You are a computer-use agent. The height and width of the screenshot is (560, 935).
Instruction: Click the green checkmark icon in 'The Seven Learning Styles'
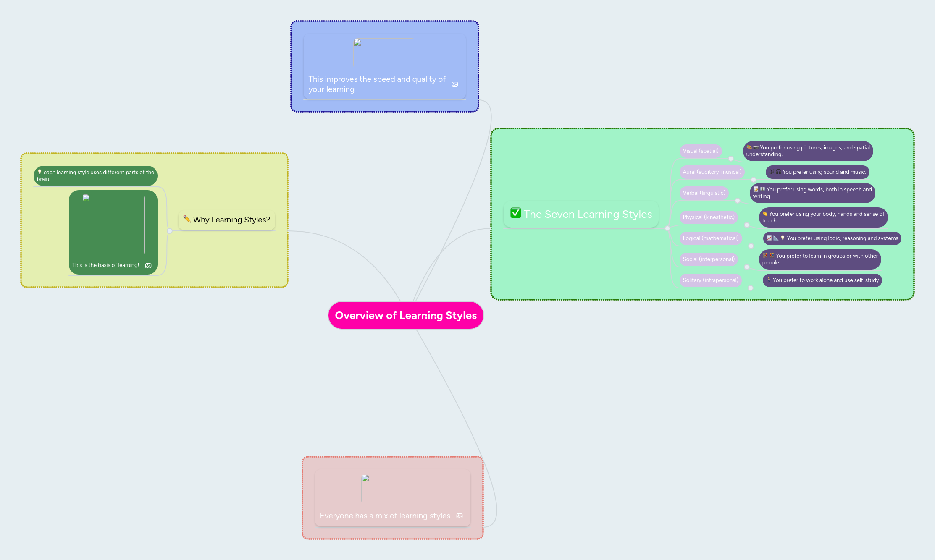pos(516,214)
